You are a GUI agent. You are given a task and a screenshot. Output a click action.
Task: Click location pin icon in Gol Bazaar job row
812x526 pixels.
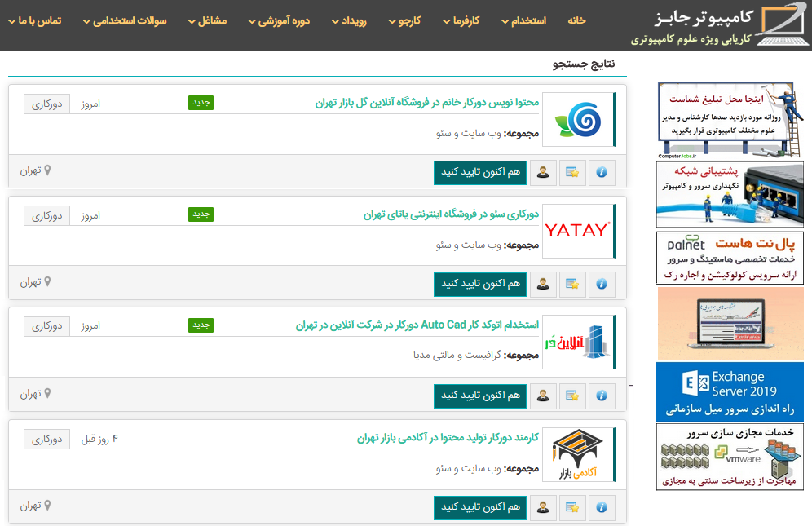47,170
